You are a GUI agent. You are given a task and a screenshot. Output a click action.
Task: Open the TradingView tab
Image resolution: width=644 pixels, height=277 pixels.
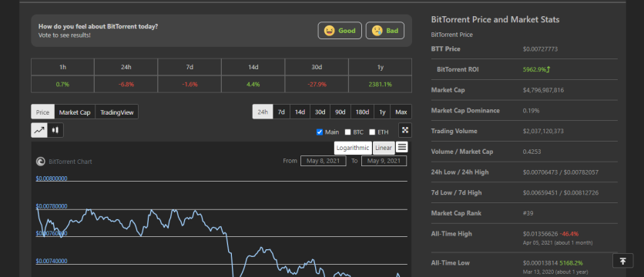pos(116,112)
